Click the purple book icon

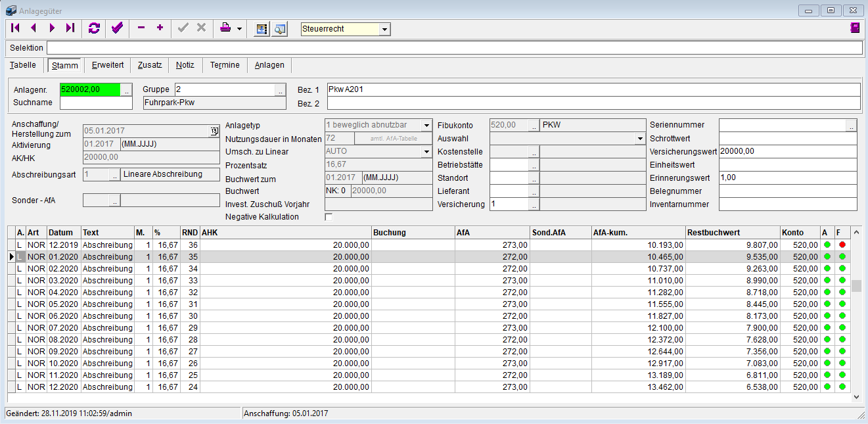(854, 28)
